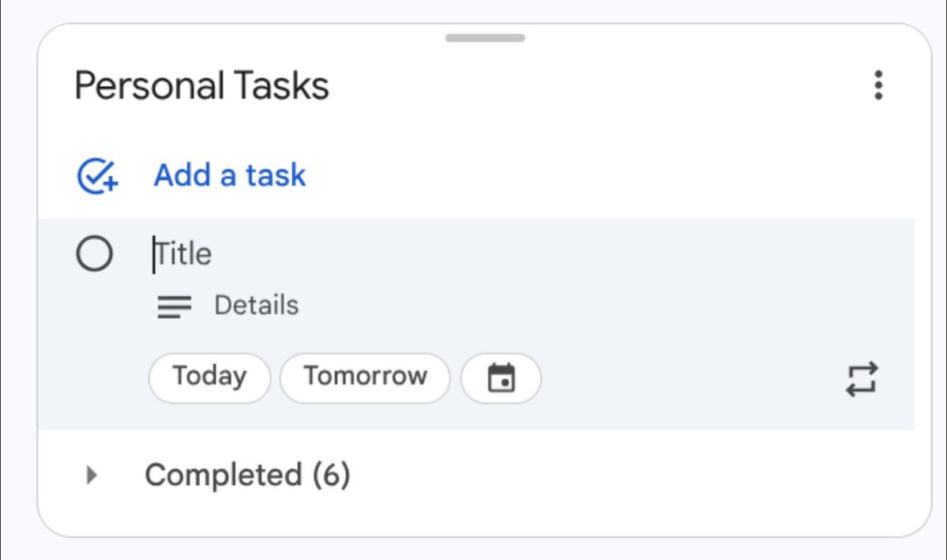Expand the Completed section triangle
The width and height of the screenshot is (947, 560).
[x=92, y=475]
